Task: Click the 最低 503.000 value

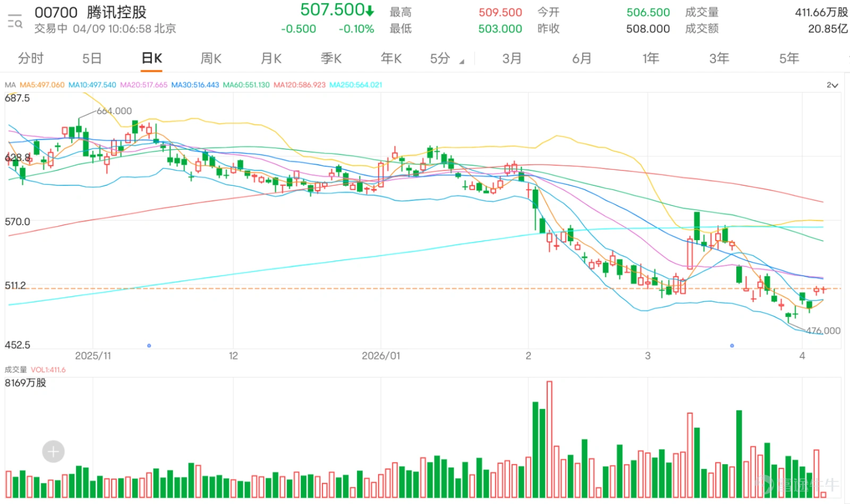Action: tap(500, 29)
